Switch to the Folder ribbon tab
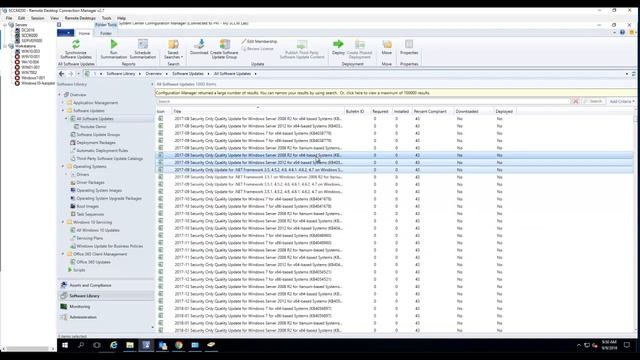 pos(106,33)
